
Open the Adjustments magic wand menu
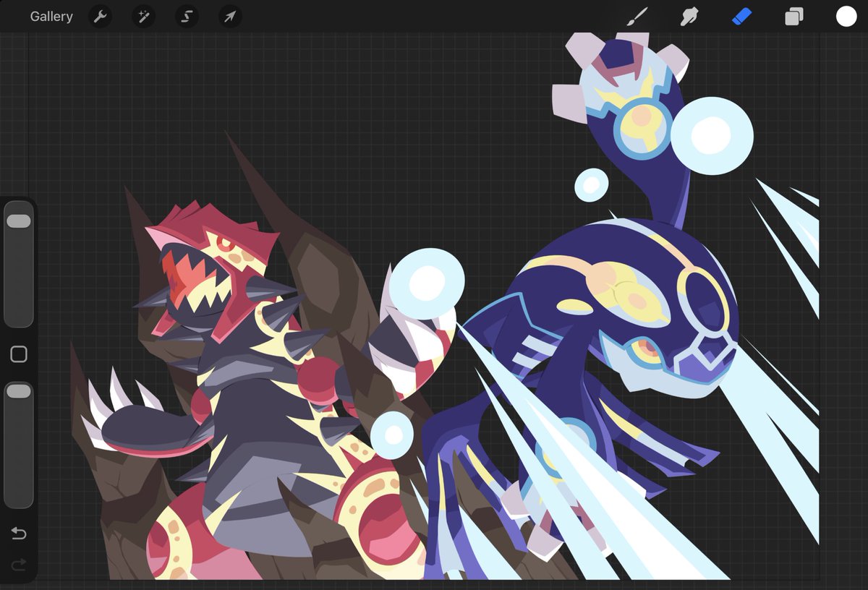[x=143, y=16]
